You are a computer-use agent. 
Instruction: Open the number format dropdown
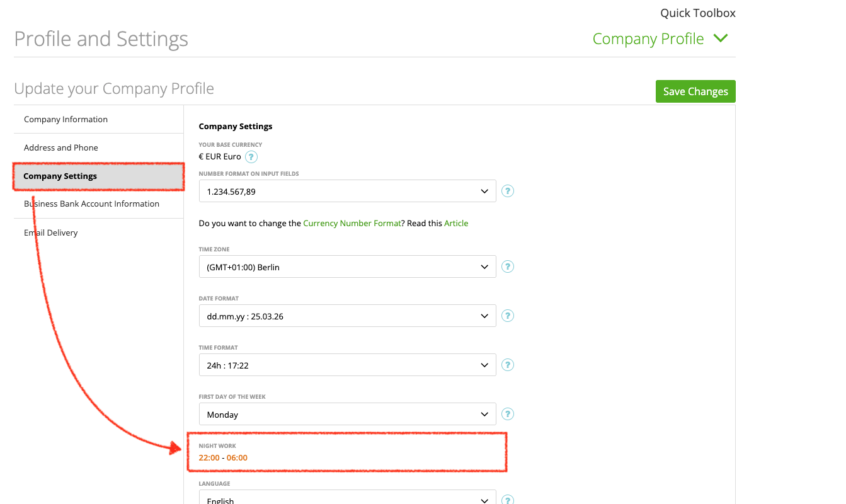[x=347, y=191]
